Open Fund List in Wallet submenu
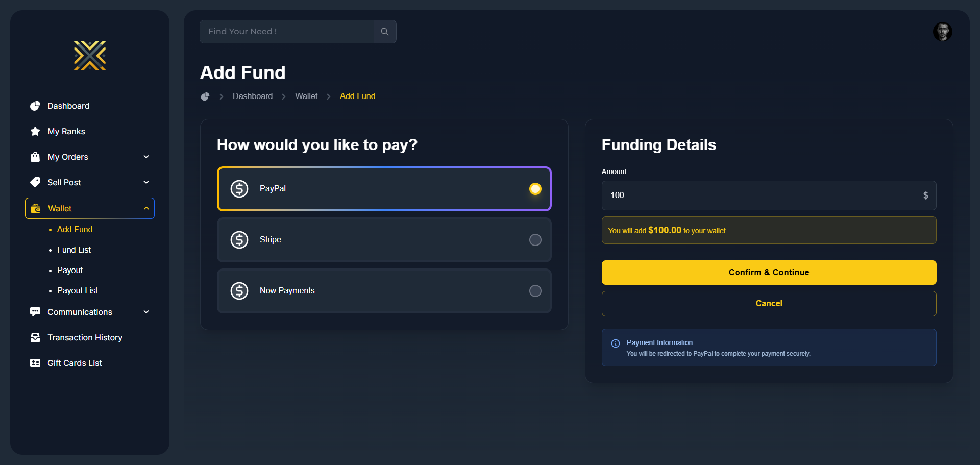 tap(74, 250)
